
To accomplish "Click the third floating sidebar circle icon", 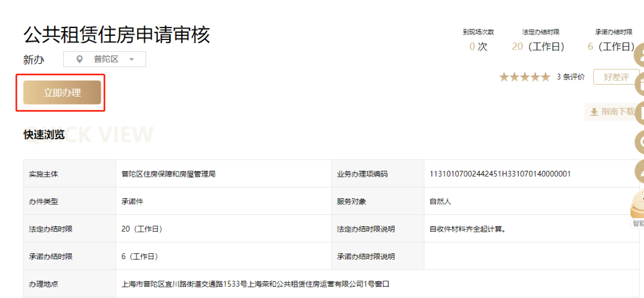I will coord(639,113).
